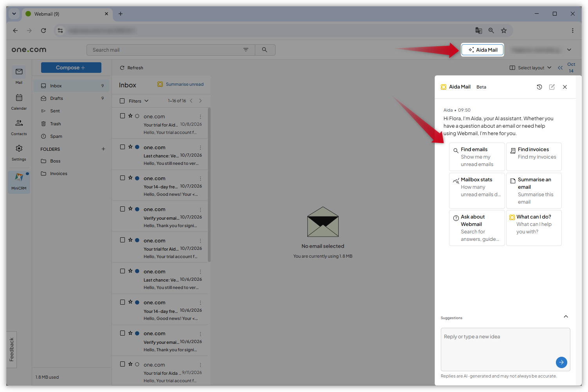Screen dimensions: 588x392
Task: Open the Trash folder
Action: [x=71, y=124]
